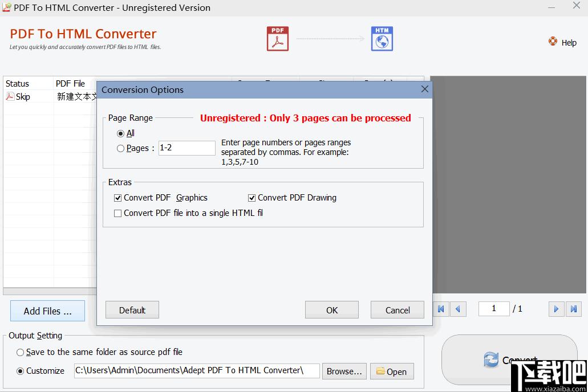Click the Help link
Screen dimensions: 588x392
569,43
